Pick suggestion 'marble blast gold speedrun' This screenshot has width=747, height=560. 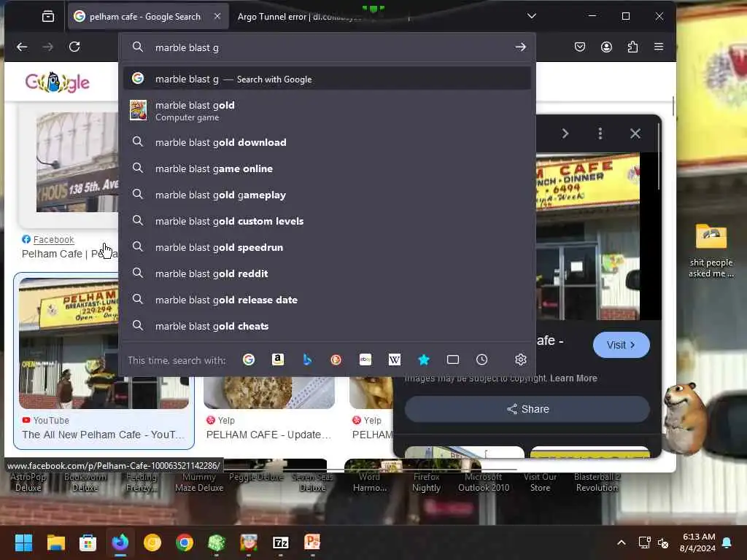327,247
